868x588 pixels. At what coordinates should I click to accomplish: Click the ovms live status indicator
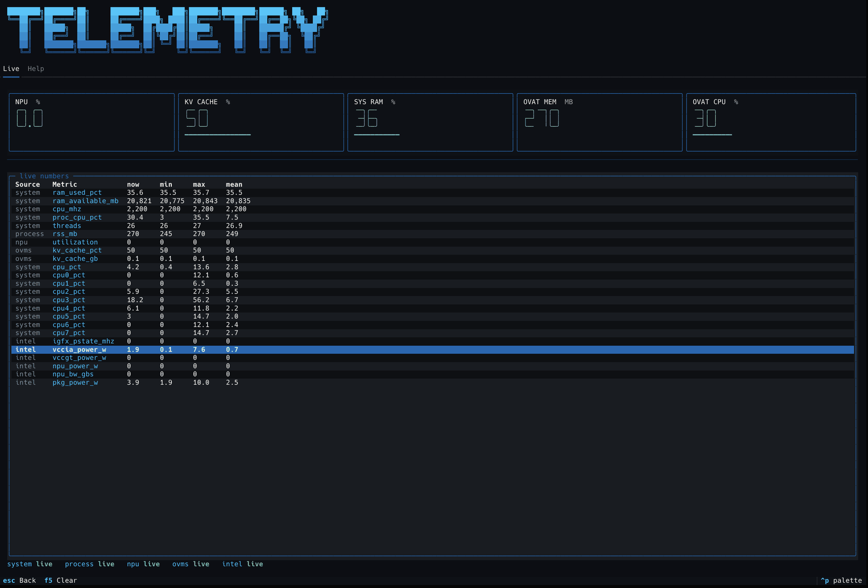(191, 564)
